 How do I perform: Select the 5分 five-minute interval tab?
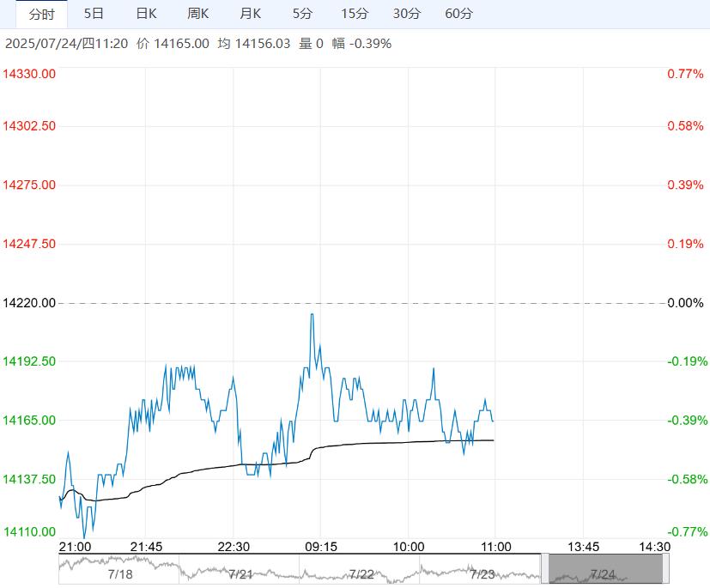(302, 14)
